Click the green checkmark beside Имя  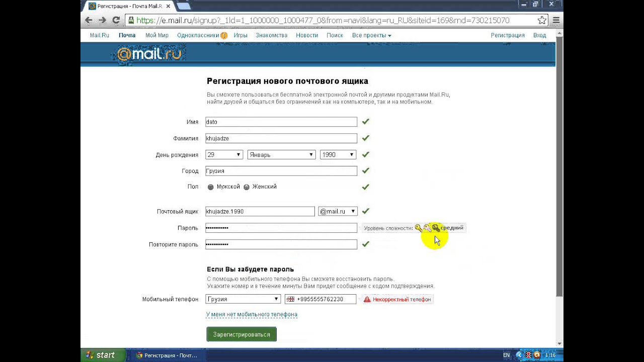(366, 122)
